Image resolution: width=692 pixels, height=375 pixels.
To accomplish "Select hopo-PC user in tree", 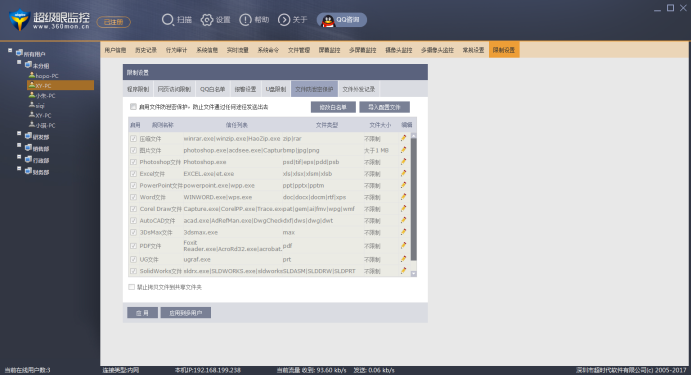I will pos(44,76).
